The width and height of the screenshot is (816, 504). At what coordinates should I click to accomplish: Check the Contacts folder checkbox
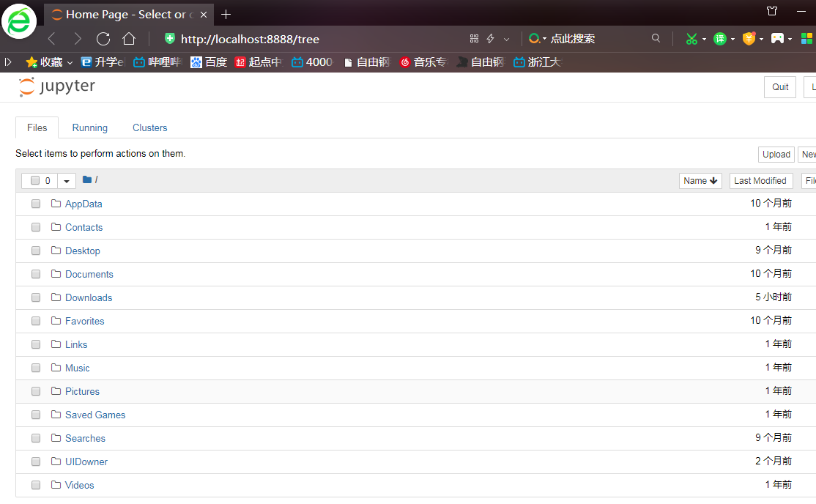click(36, 227)
